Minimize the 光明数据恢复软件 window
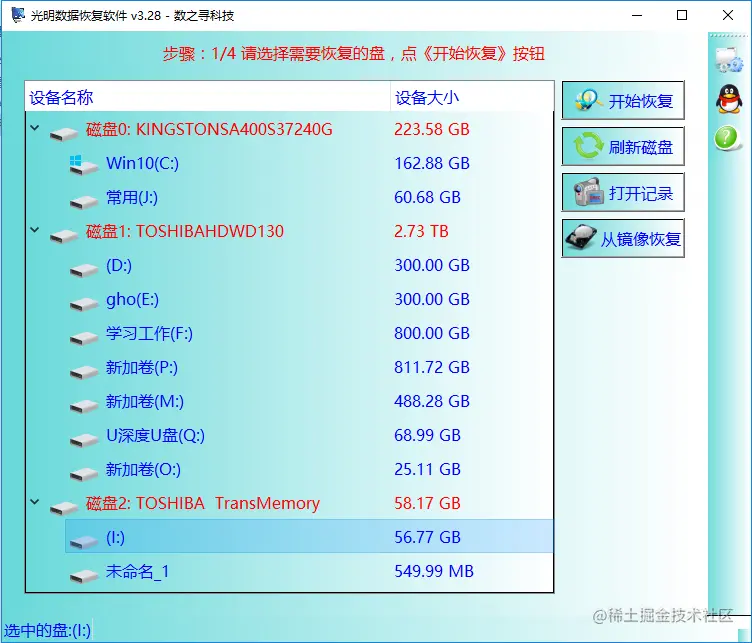 [x=637, y=15]
